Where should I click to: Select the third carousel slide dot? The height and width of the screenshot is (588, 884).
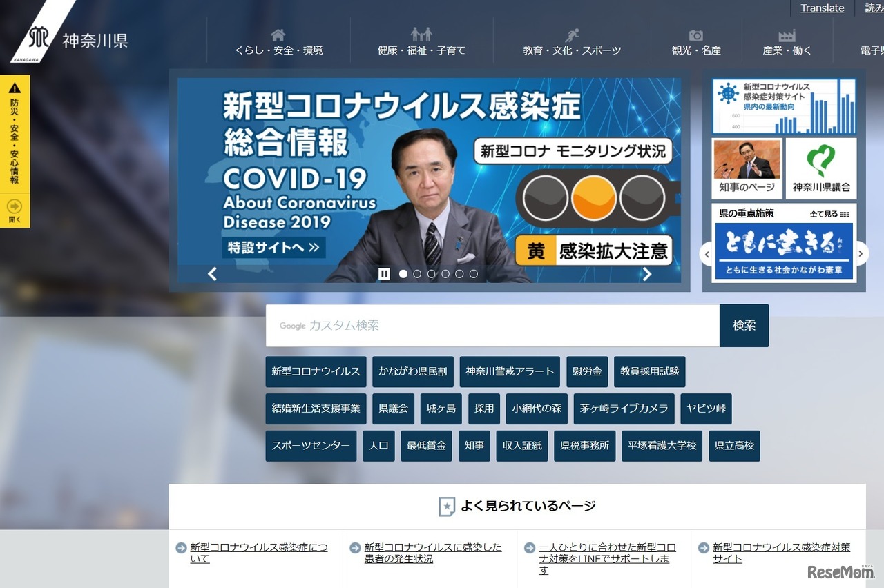pos(432,274)
